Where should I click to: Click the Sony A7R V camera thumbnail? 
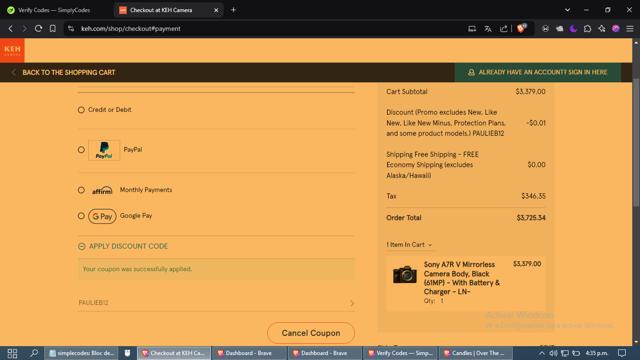(x=404, y=274)
